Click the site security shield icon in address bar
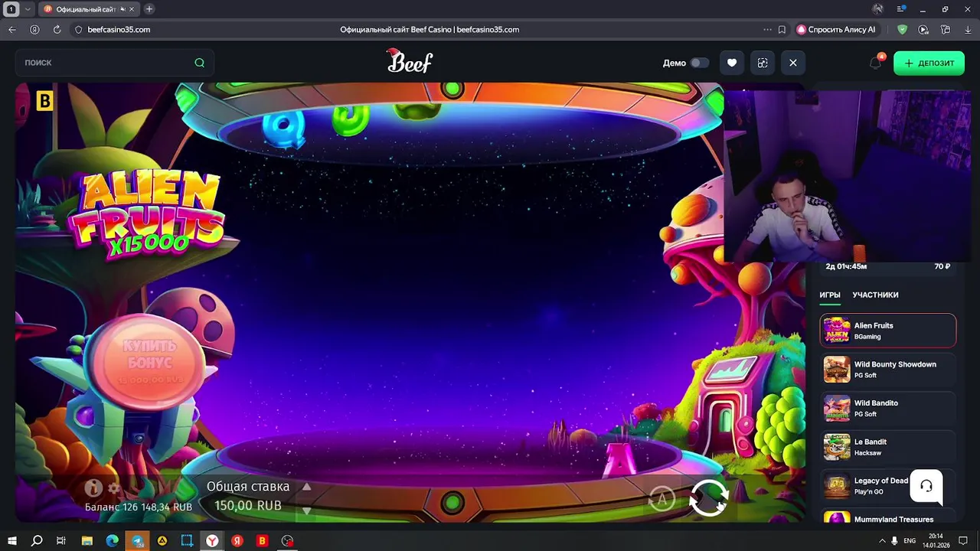The image size is (980, 551). [78, 30]
